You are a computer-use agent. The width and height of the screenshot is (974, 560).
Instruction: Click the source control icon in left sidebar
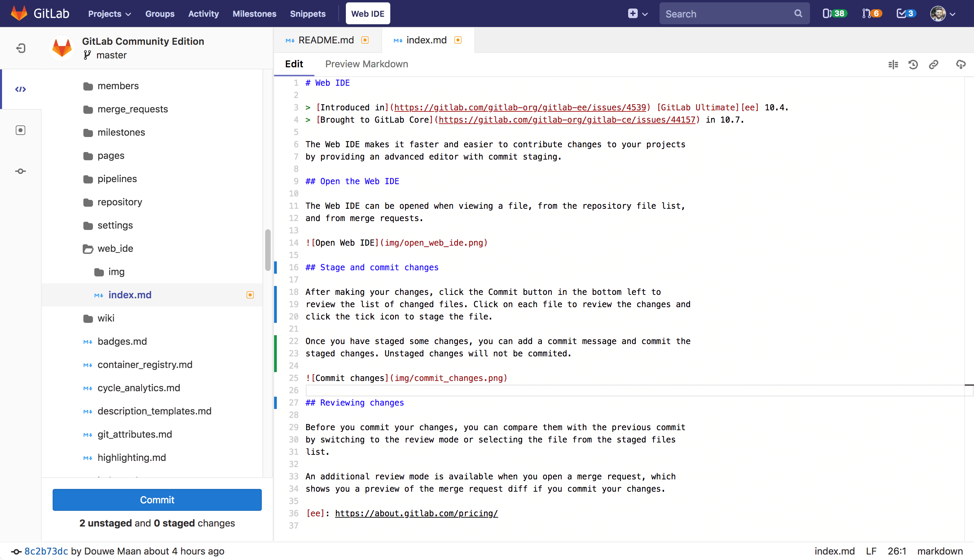tap(20, 170)
